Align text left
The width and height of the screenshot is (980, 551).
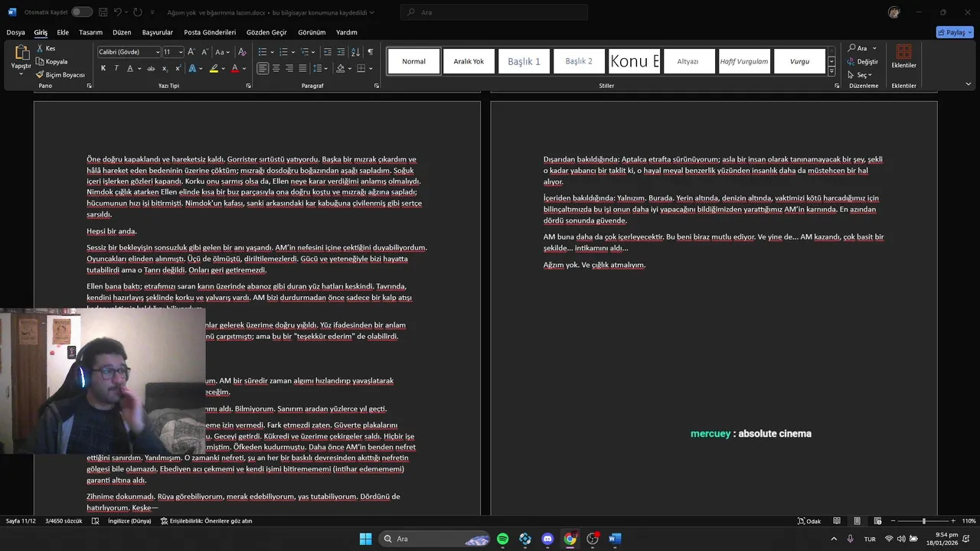263,68
